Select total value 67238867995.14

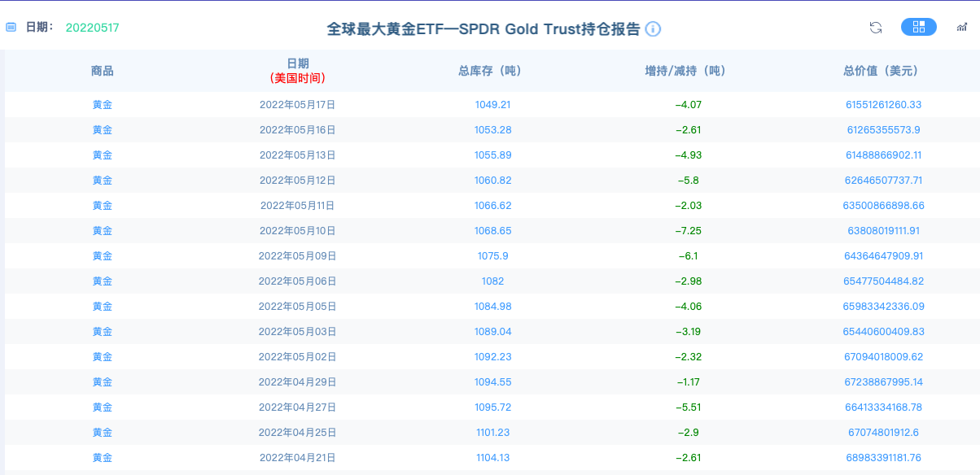pos(883,382)
